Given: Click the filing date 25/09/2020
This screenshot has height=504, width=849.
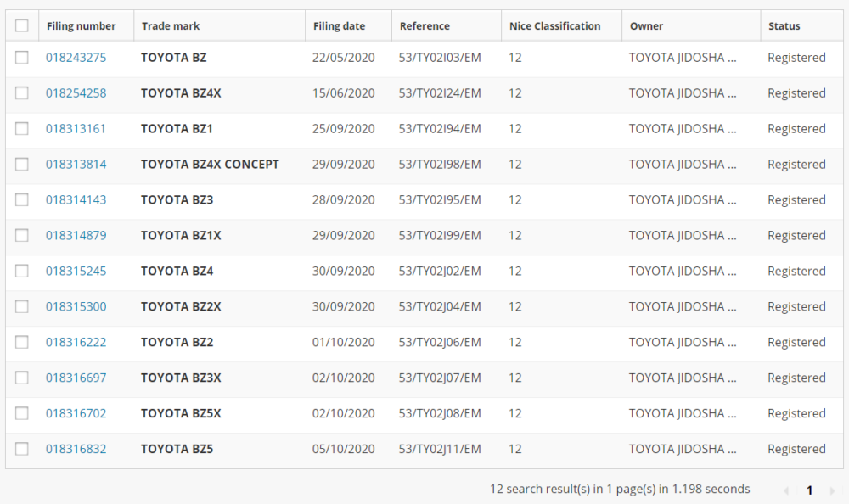Looking at the screenshot, I should pyautogui.click(x=343, y=129).
